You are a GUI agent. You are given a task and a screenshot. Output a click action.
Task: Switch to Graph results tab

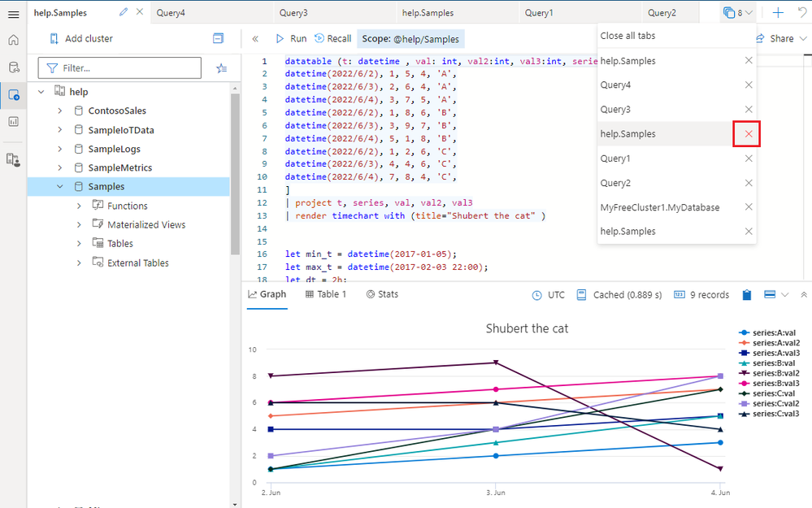click(x=267, y=294)
